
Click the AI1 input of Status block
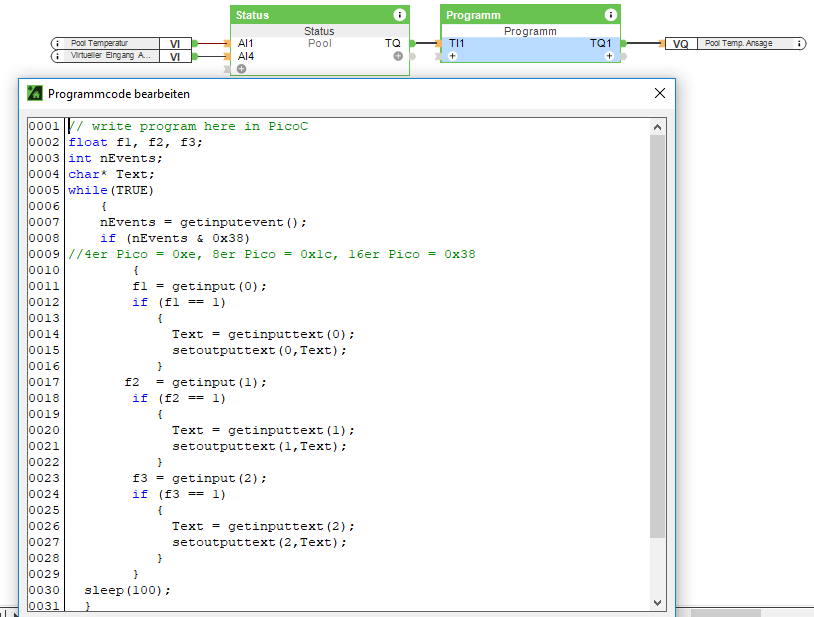tap(246, 44)
